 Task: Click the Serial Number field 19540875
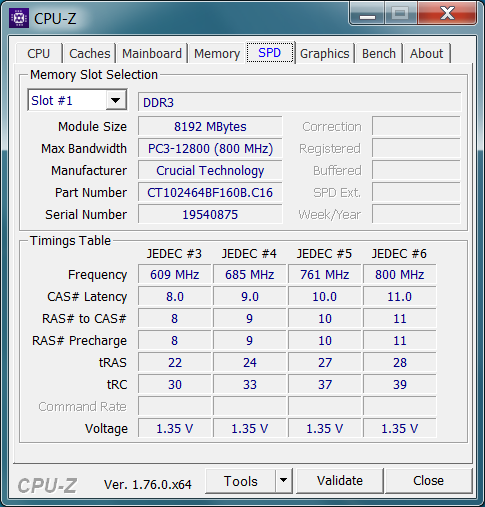[210, 214]
